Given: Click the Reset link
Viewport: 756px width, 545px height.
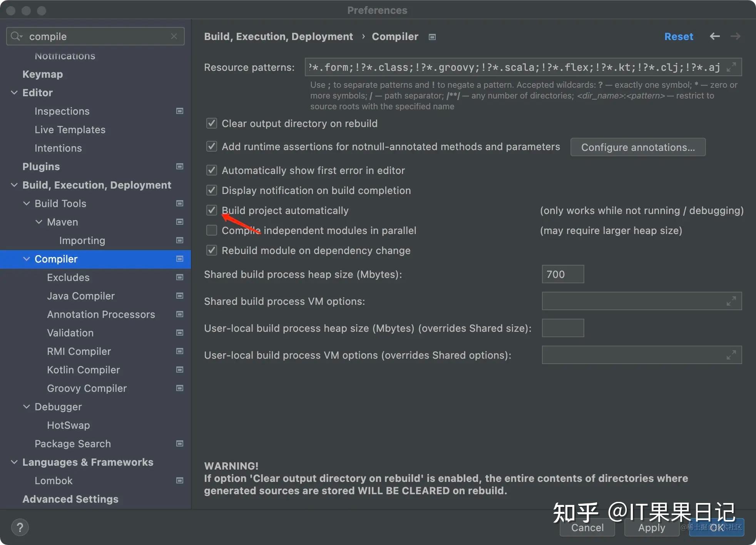Looking at the screenshot, I should pos(679,36).
